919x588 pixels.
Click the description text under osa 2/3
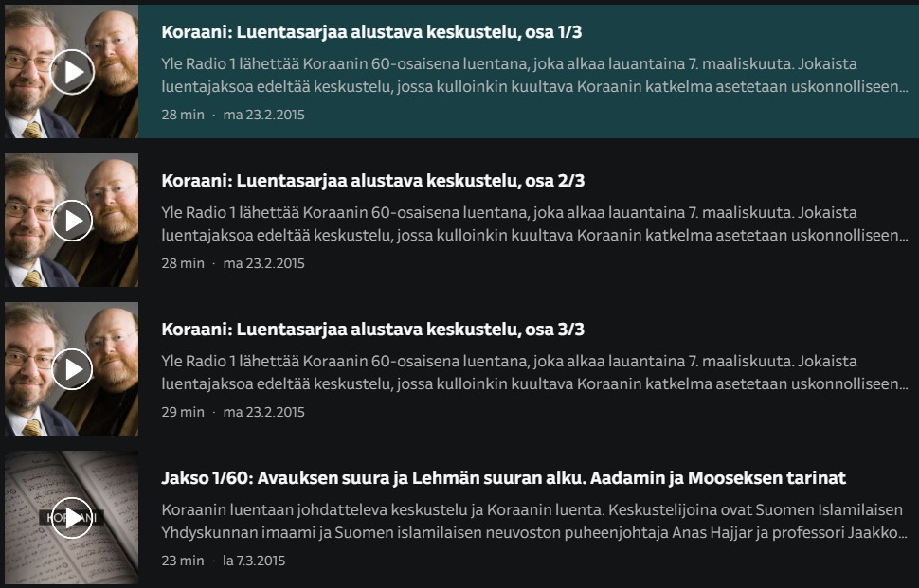coord(534,223)
